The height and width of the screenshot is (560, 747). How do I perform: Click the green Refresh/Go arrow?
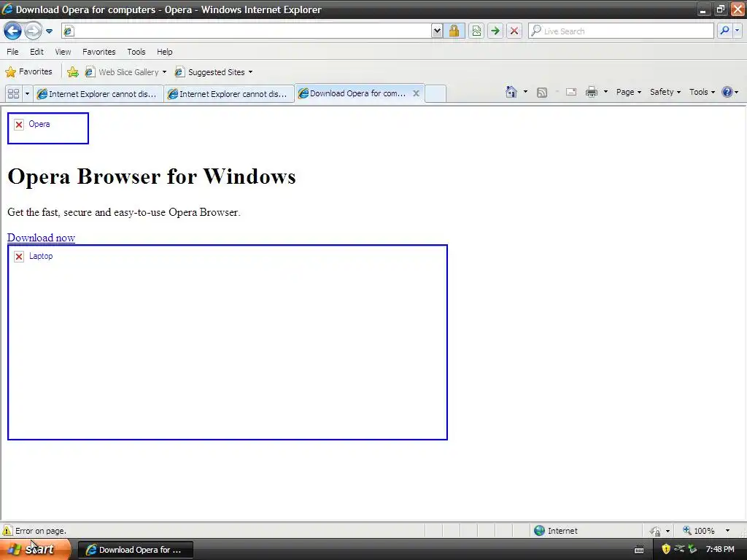pos(495,31)
